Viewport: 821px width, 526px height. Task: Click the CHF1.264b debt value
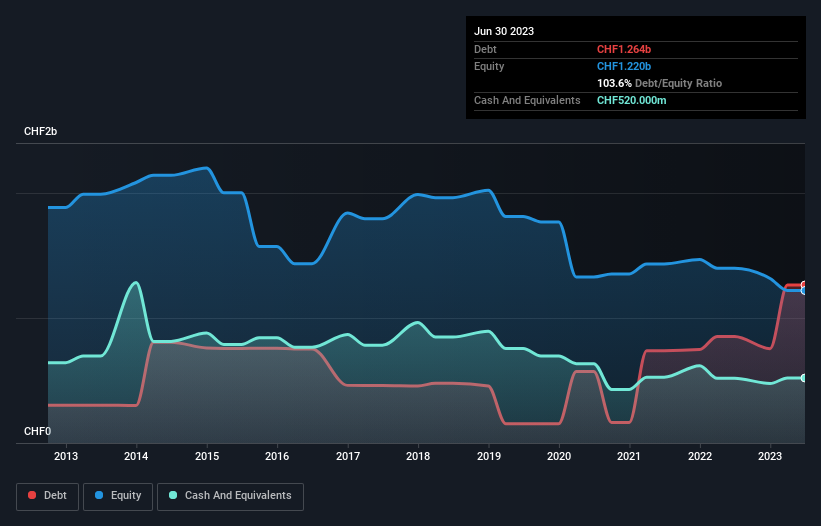coord(624,49)
